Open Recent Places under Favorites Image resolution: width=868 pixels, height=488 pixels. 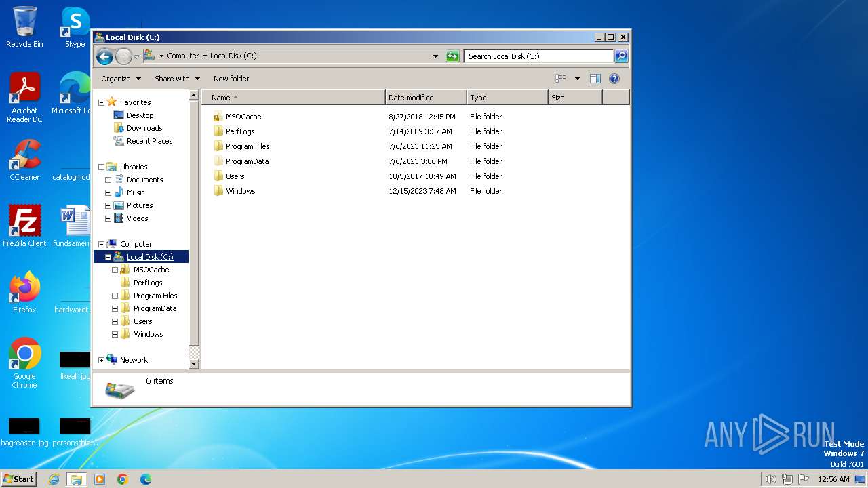(x=143, y=141)
